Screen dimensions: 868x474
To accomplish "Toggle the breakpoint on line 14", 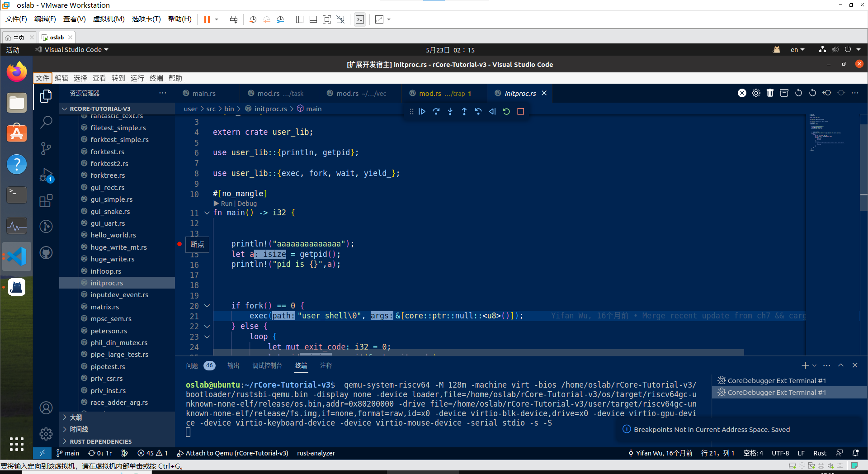I will (179, 244).
